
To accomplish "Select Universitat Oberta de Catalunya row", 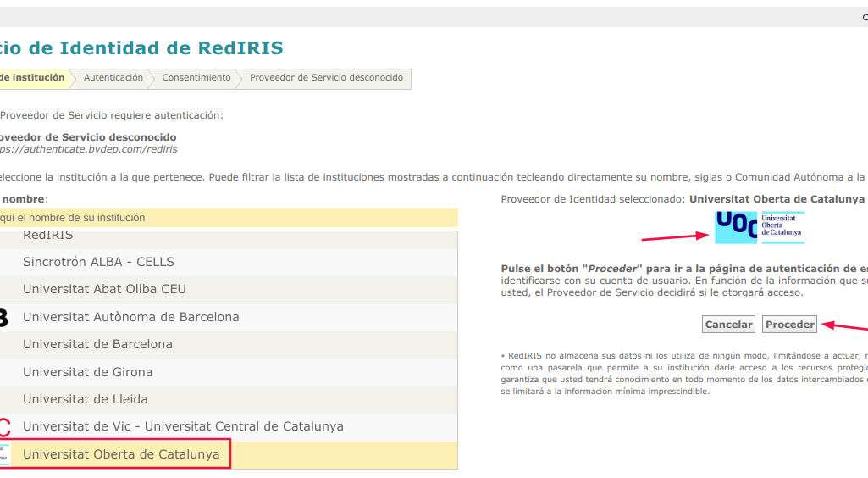I will coord(229,455).
